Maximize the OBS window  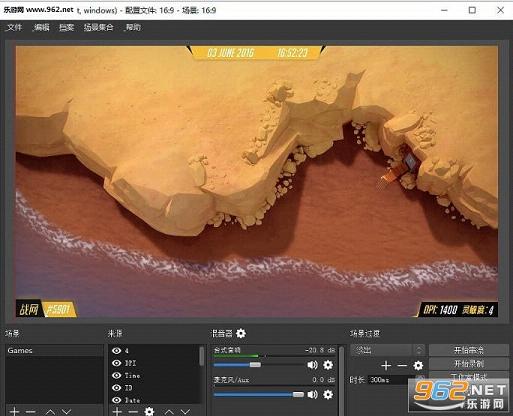tap(472, 10)
